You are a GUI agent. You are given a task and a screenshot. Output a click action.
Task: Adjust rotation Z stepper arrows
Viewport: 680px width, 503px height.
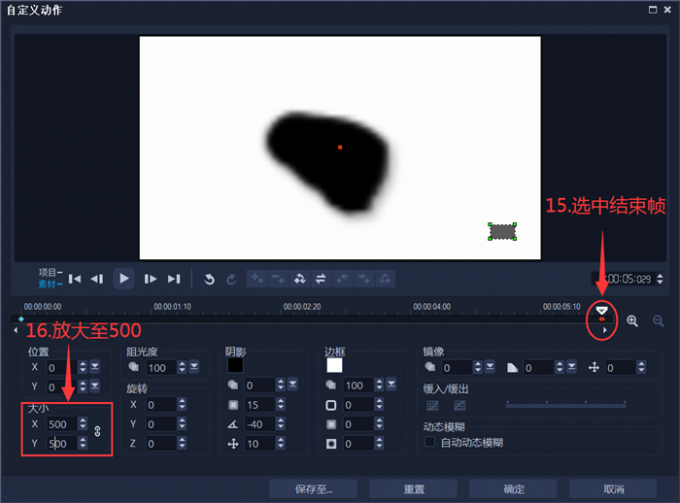click(x=182, y=443)
